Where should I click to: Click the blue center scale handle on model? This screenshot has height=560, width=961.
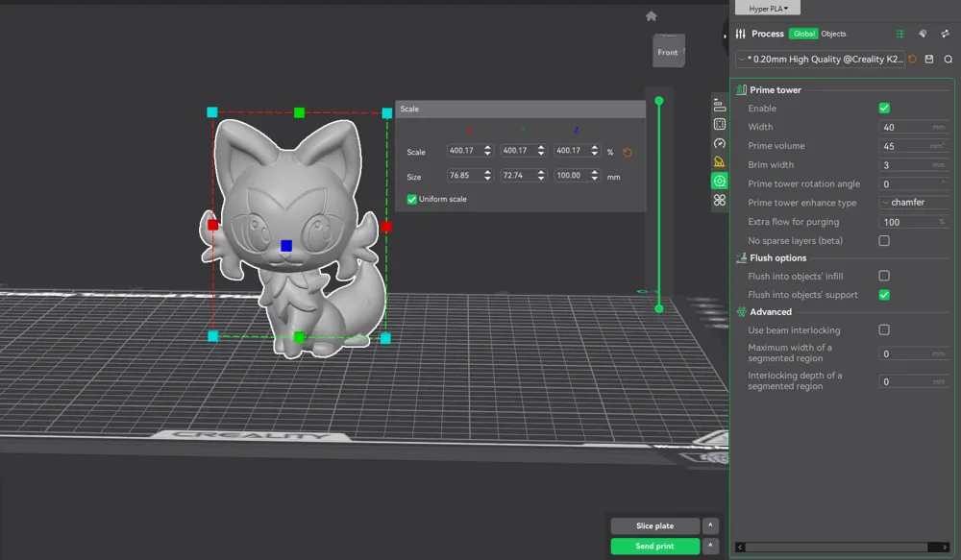click(286, 246)
